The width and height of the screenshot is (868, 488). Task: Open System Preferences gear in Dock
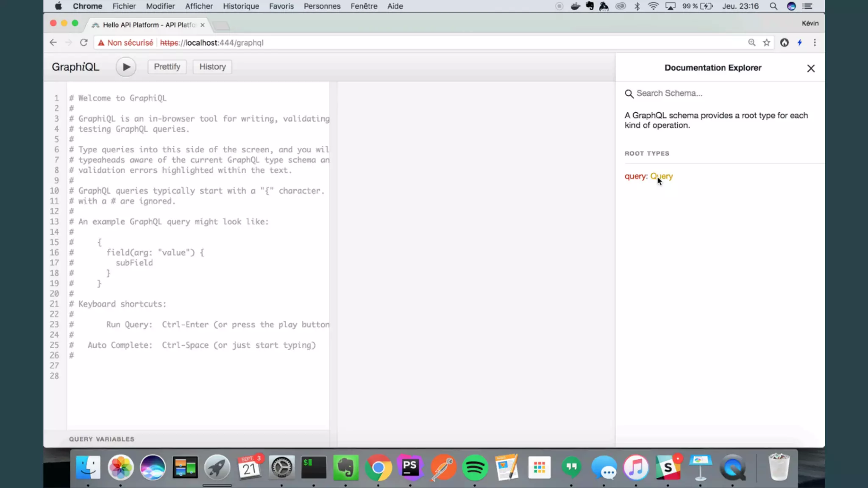(x=281, y=467)
